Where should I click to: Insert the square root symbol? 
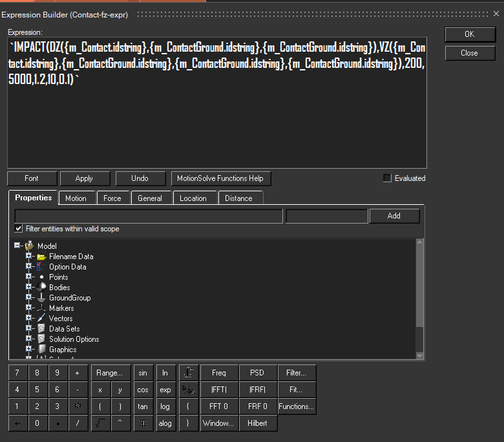[100, 423]
